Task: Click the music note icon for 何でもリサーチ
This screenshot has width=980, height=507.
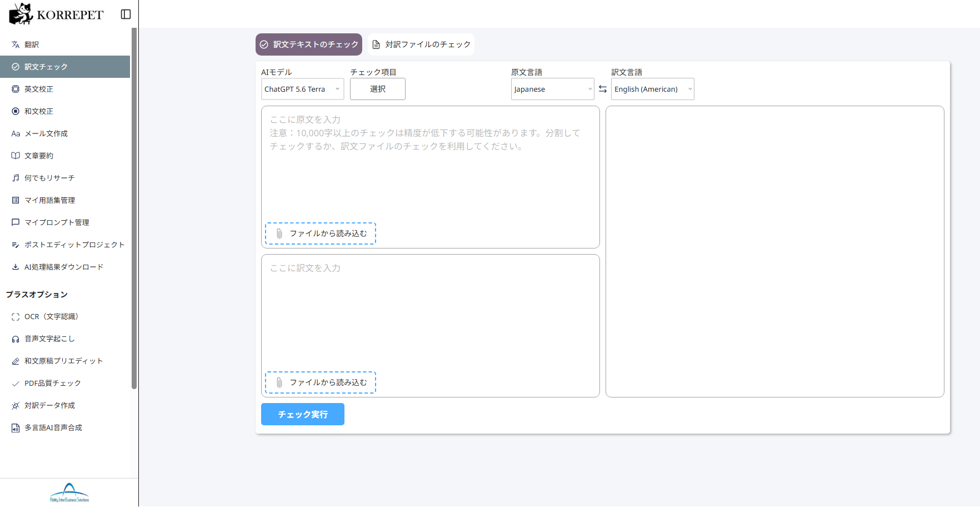Action: click(16, 178)
